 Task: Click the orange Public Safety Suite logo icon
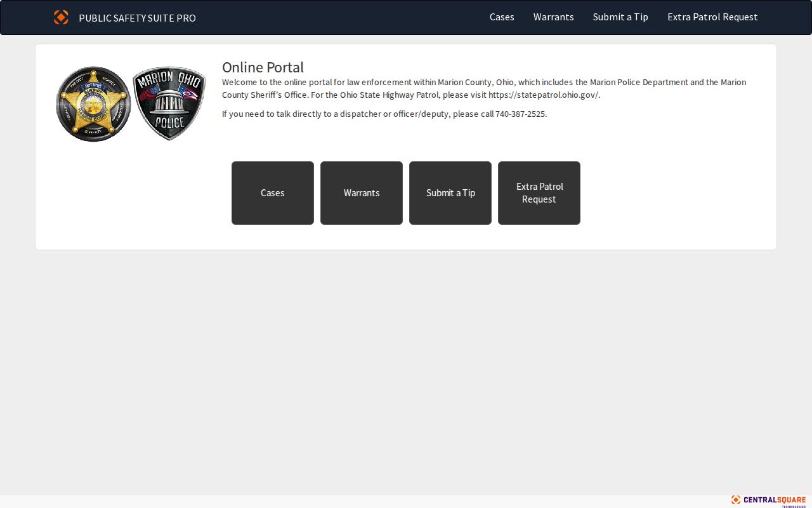pos(61,17)
